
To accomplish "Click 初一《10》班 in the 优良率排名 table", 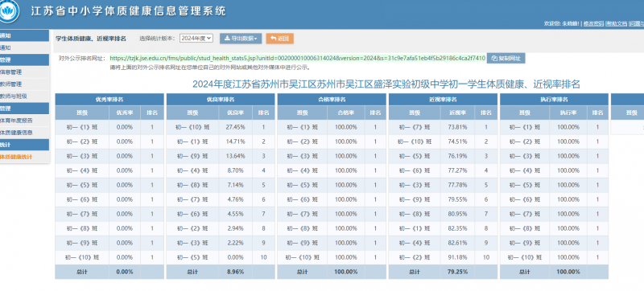I will (x=192, y=128).
